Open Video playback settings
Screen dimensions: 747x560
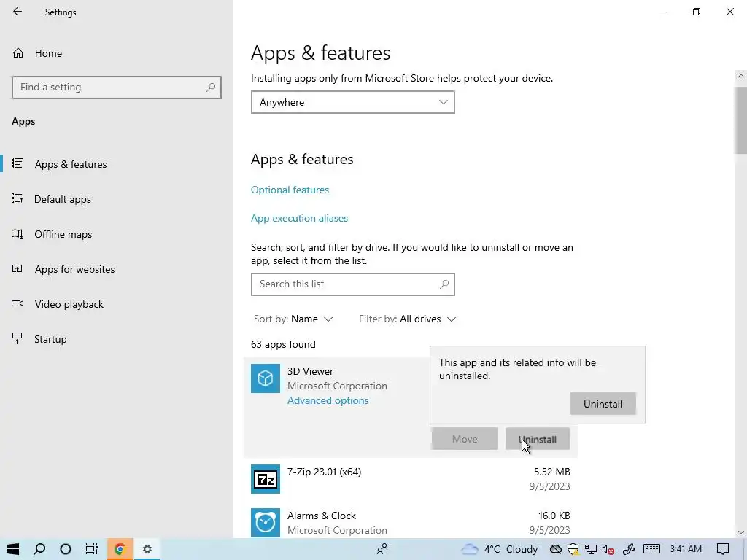(69, 304)
